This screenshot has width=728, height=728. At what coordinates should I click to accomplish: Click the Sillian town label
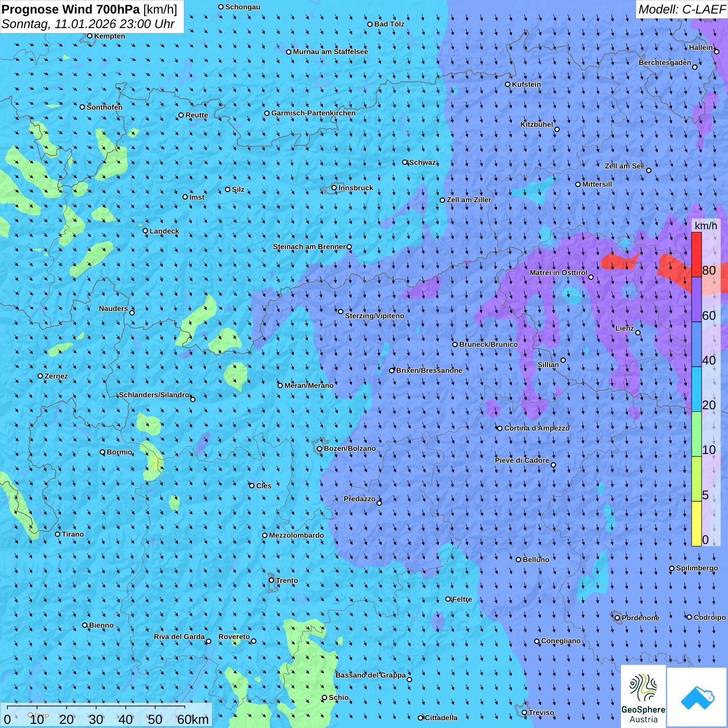pyautogui.click(x=548, y=365)
